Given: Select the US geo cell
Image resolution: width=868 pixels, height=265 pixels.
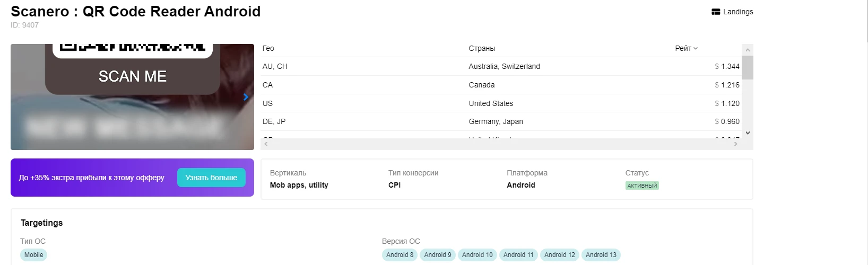Looking at the screenshot, I should pyautogui.click(x=267, y=103).
